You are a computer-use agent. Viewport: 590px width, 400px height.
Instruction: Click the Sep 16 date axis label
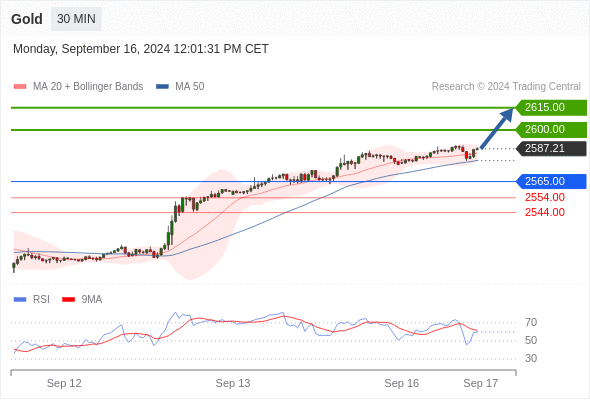coord(401,383)
